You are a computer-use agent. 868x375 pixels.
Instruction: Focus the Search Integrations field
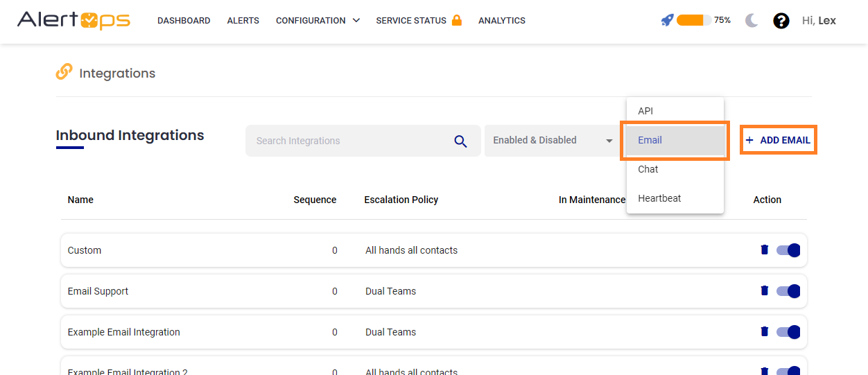tap(347, 141)
